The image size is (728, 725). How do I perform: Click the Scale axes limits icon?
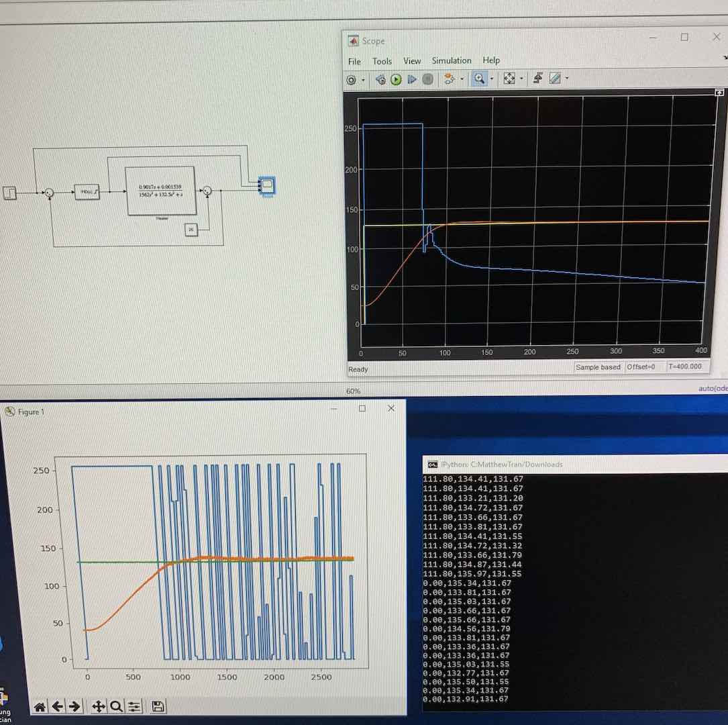tap(509, 79)
